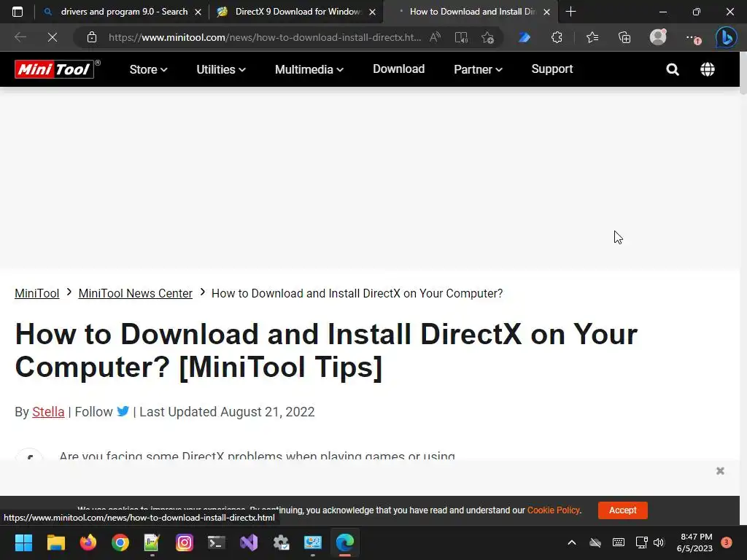The width and height of the screenshot is (747, 560).
Task: Launch File Explorer from taskbar
Action: (55, 542)
